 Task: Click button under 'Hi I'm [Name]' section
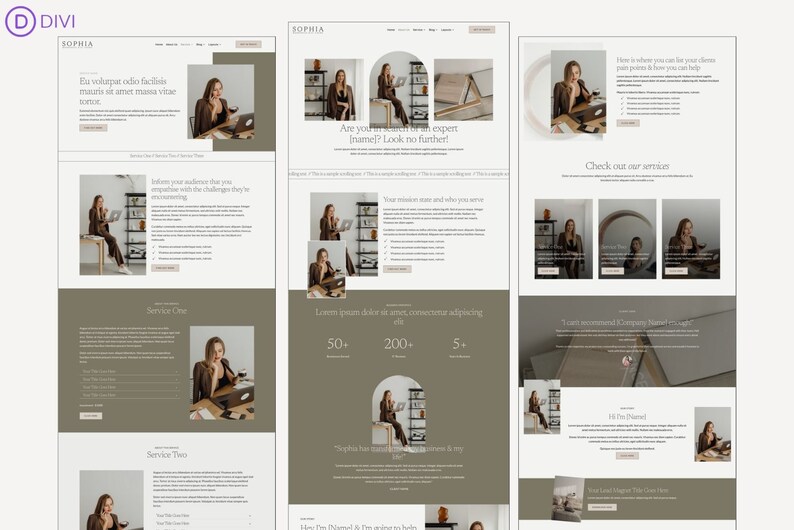627,456
